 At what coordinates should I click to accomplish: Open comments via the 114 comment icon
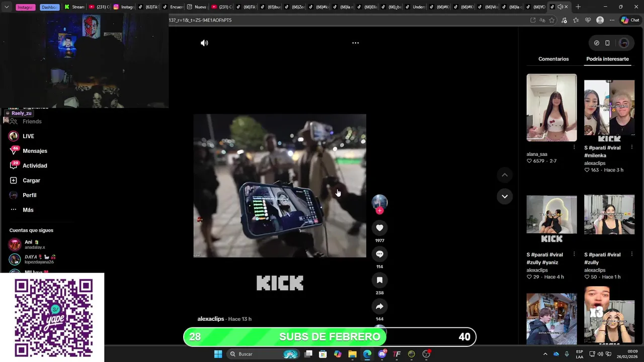[379, 254]
